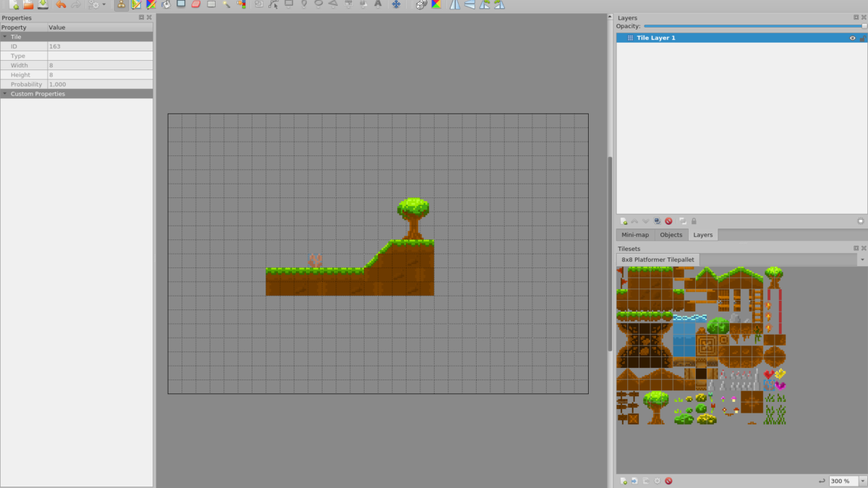The height and width of the screenshot is (488, 868).
Task: Click the Flip Horizontally icon
Action: tap(454, 4)
